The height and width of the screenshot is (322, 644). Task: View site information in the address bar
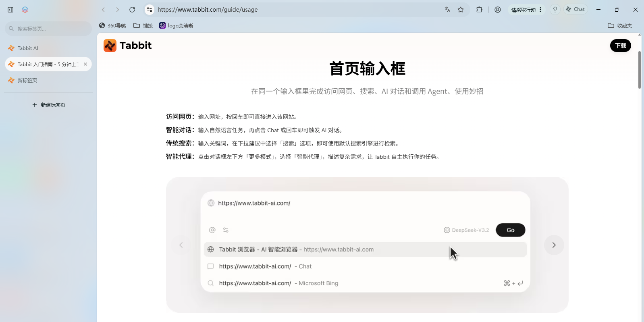(x=150, y=10)
